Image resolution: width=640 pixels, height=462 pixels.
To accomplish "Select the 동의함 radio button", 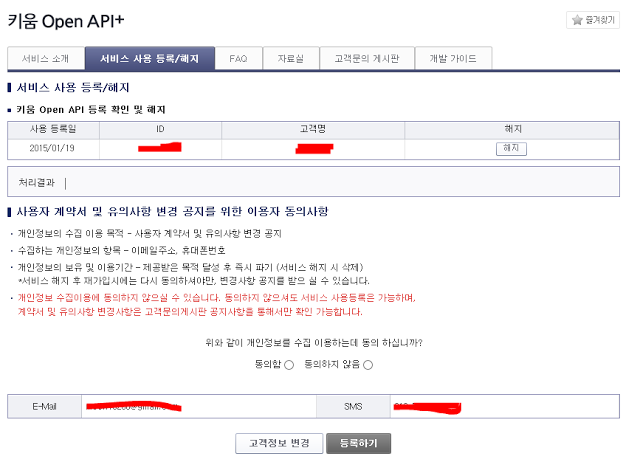I will coord(289,365).
